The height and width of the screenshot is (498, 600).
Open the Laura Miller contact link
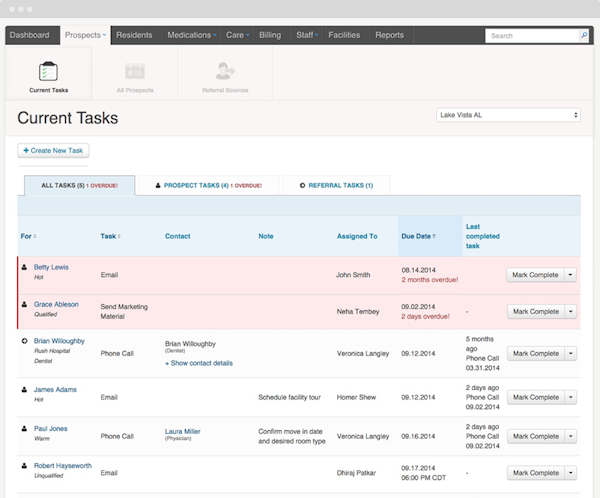click(x=183, y=431)
